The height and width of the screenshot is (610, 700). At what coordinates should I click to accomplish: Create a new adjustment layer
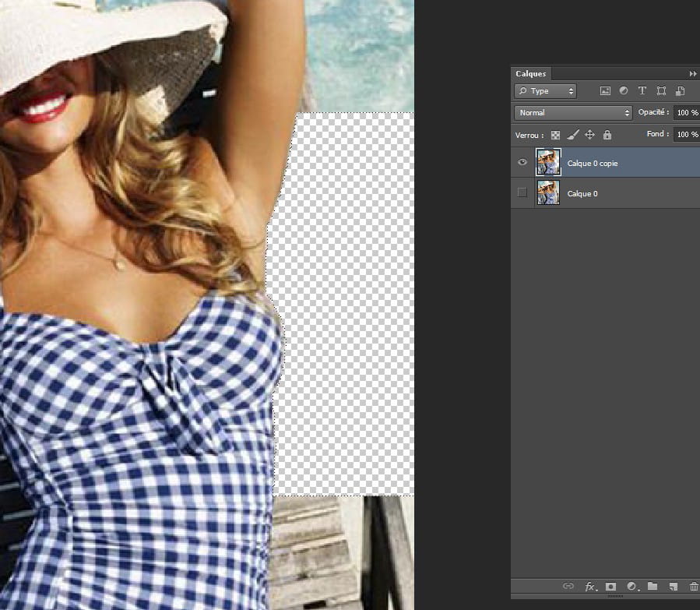point(631,586)
